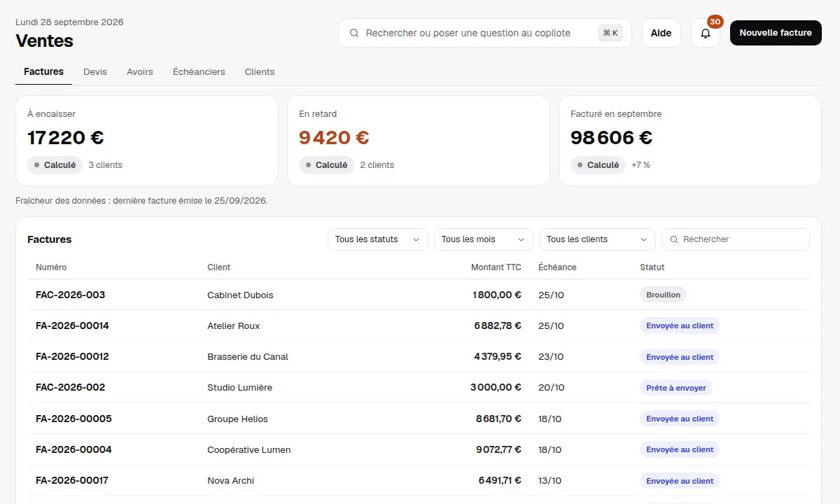Open the Tous les statuts dropdown

coord(378,239)
